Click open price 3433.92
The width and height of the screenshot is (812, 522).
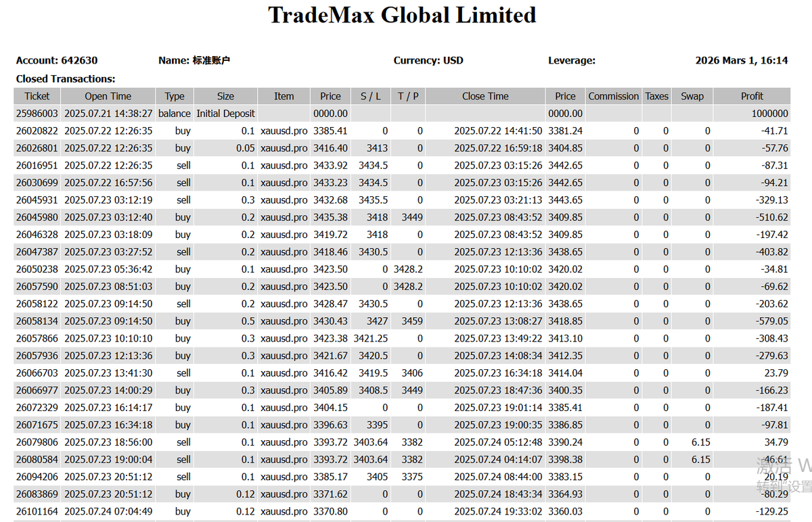coord(330,165)
